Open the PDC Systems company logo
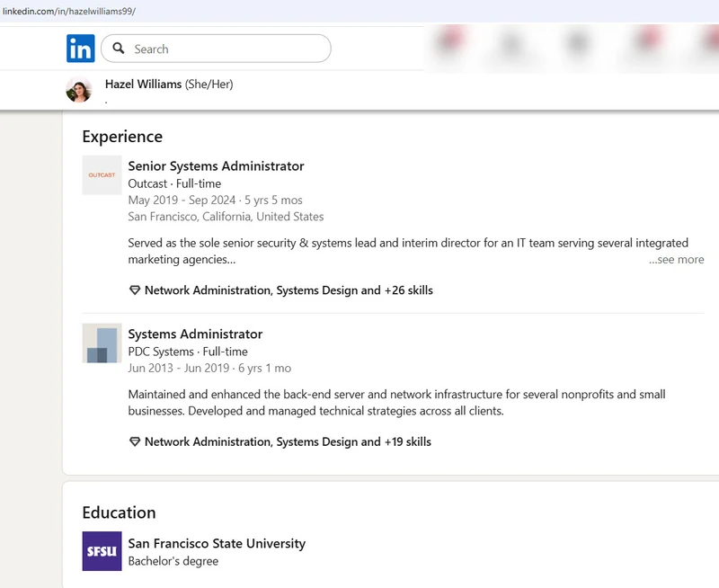Screen dimensions: 719x588 102,343
